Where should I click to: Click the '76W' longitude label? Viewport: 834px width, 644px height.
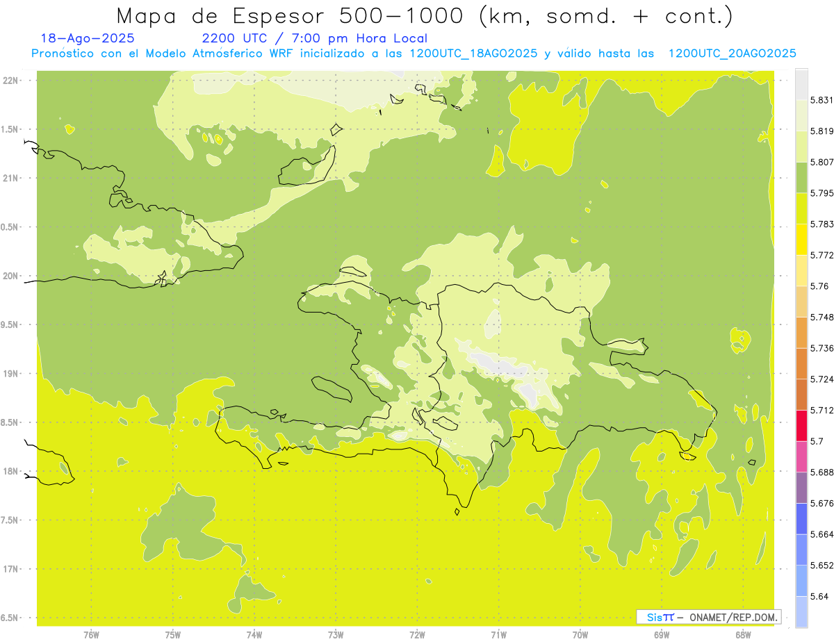(x=91, y=635)
